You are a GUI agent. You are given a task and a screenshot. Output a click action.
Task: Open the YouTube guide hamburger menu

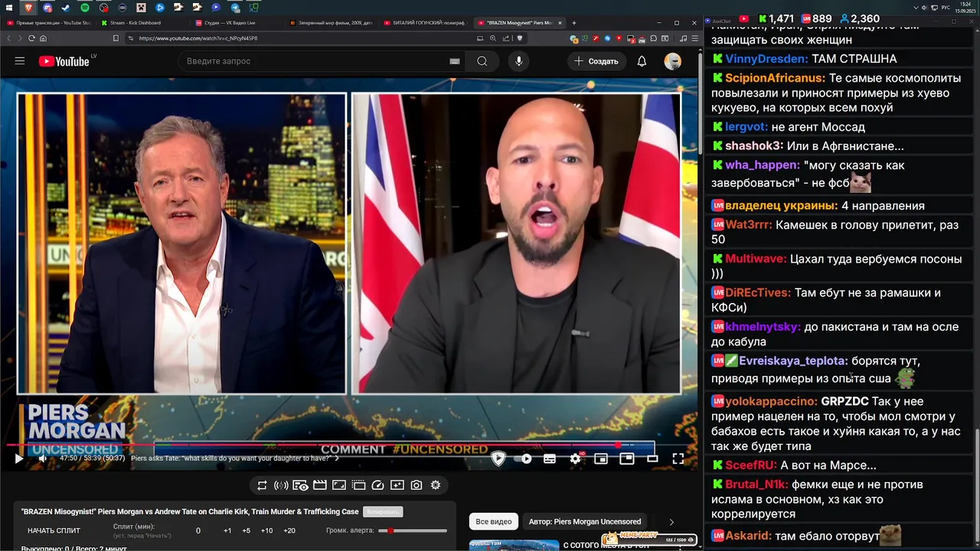point(20,61)
